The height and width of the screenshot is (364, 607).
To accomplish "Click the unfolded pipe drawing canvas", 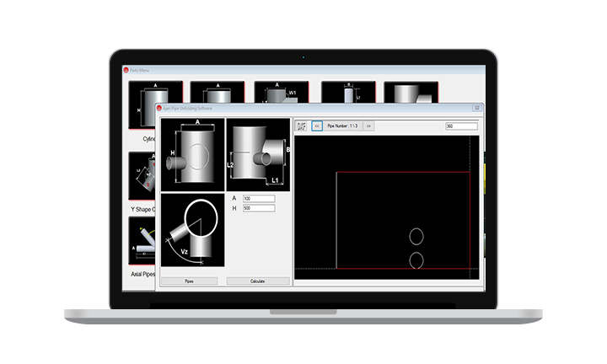I will pyautogui.click(x=387, y=207).
